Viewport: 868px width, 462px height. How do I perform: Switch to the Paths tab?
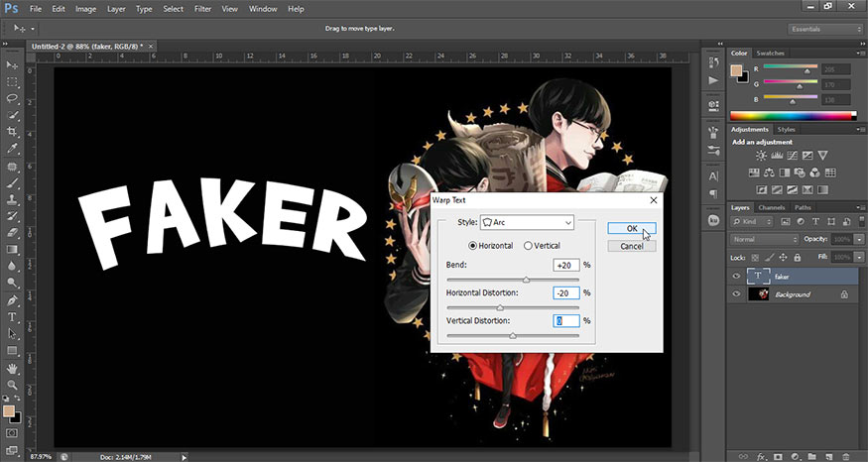(803, 207)
